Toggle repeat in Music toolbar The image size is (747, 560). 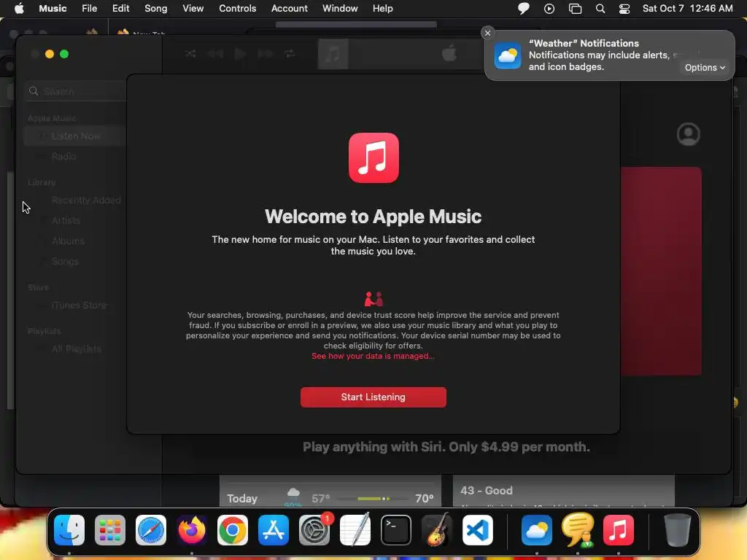click(290, 53)
